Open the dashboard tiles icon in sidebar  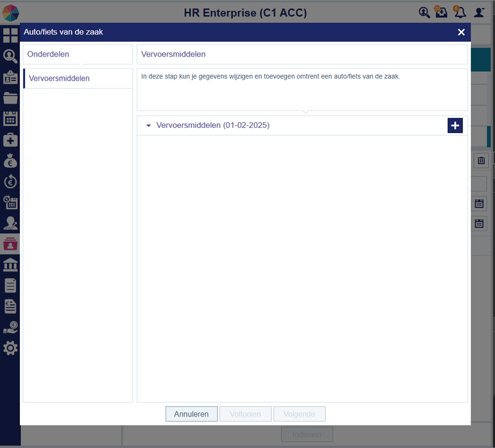10,35
